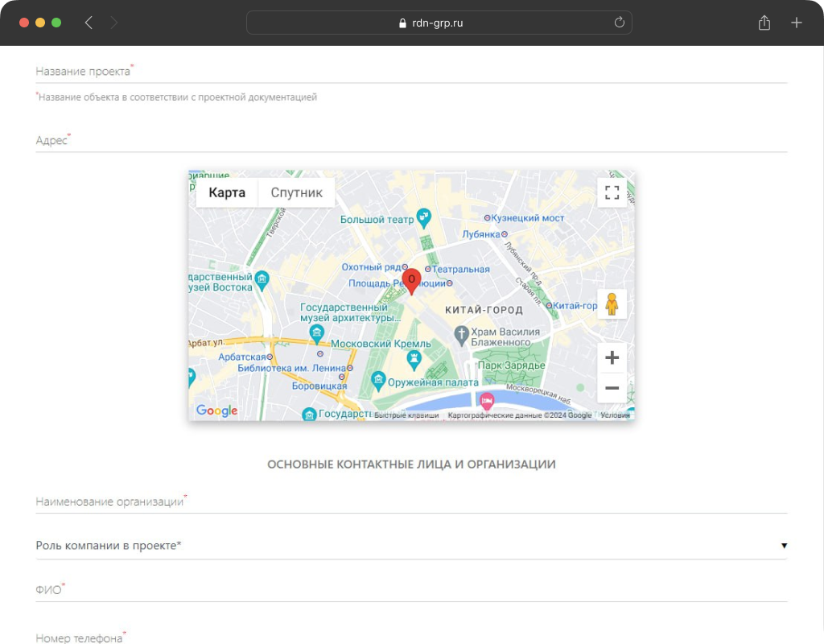Click the red location marker pin
The width and height of the screenshot is (824, 644).
[411, 281]
